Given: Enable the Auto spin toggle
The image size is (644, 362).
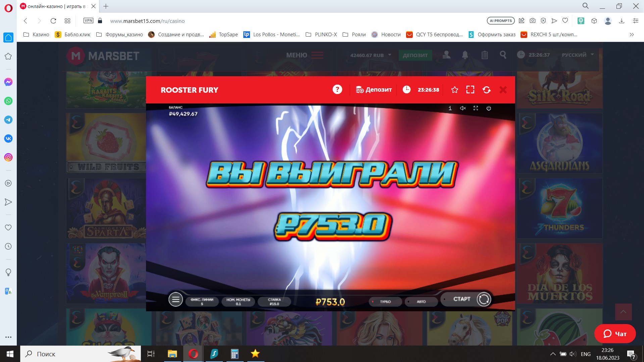Looking at the screenshot, I should click(421, 302).
